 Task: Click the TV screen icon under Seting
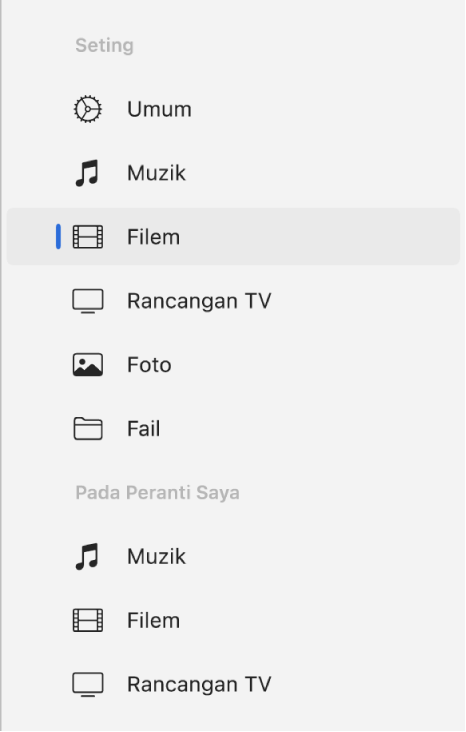[x=88, y=301]
